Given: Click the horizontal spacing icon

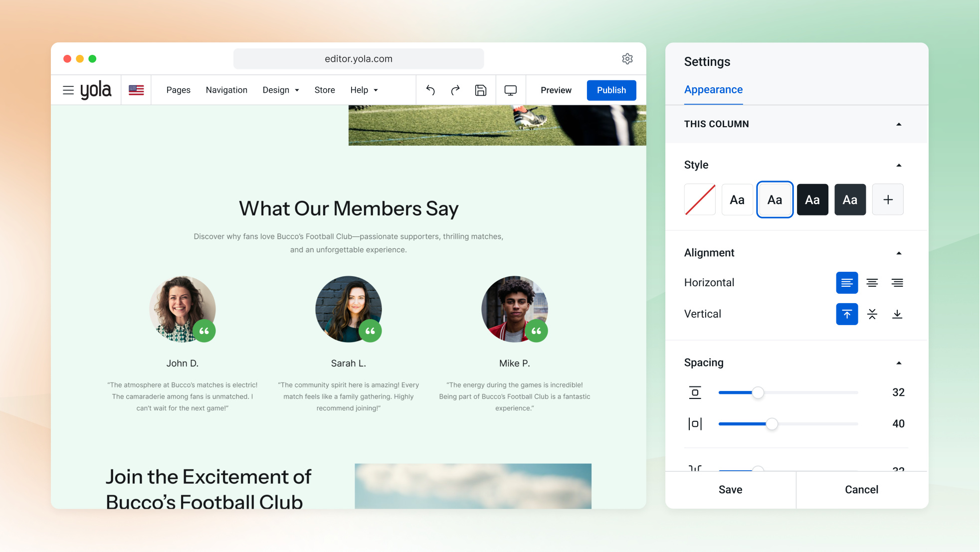Looking at the screenshot, I should 695,424.
